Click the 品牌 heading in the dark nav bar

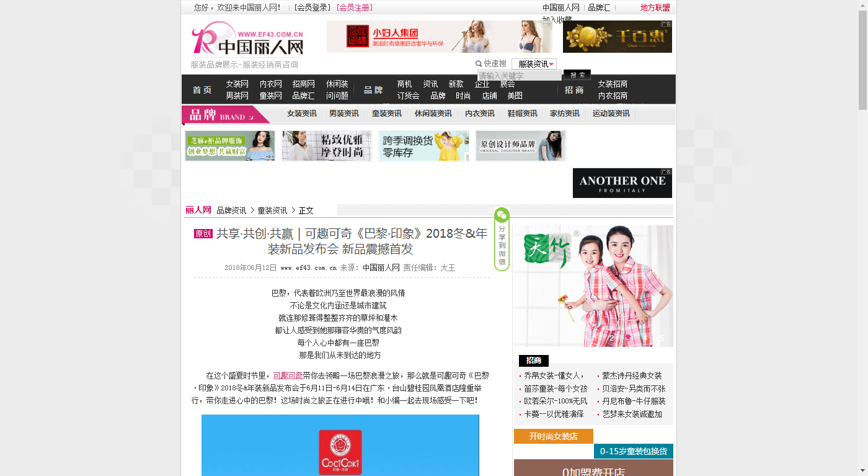[x=373, y=90]
